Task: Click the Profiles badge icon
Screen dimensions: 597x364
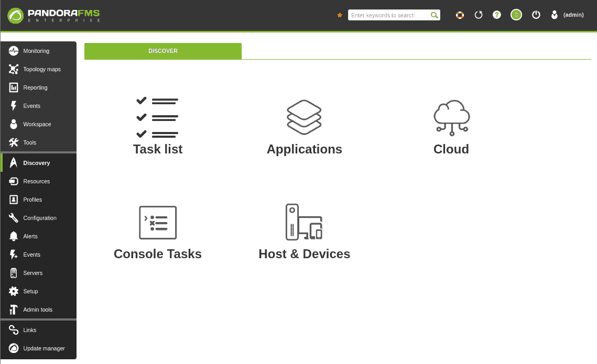Action: click(14, 200)
